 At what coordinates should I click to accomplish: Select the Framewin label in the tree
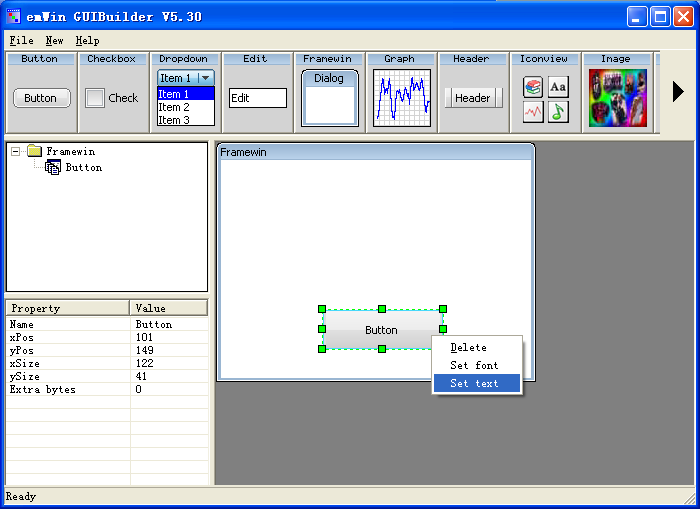[71, 151]
